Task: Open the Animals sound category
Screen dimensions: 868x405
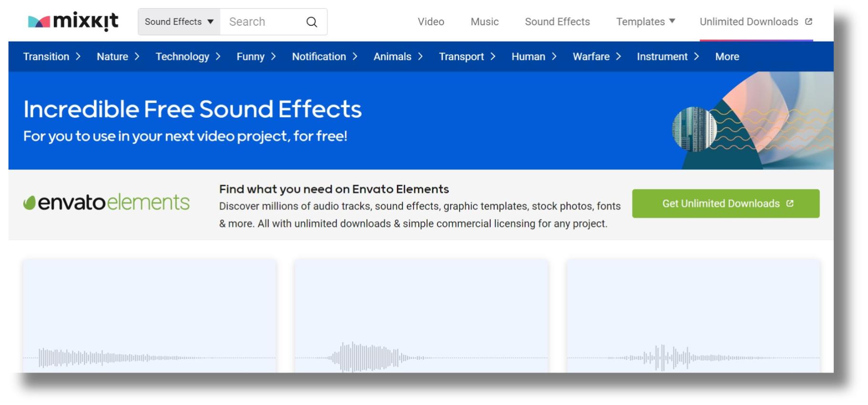Action: [x=392, y=57]
